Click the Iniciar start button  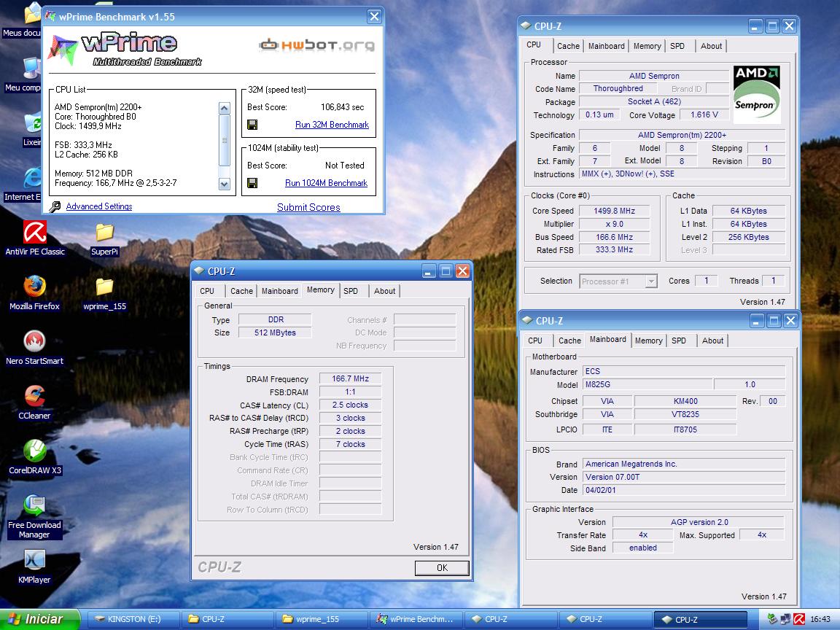pyautogui.click(x=39, y=619)
